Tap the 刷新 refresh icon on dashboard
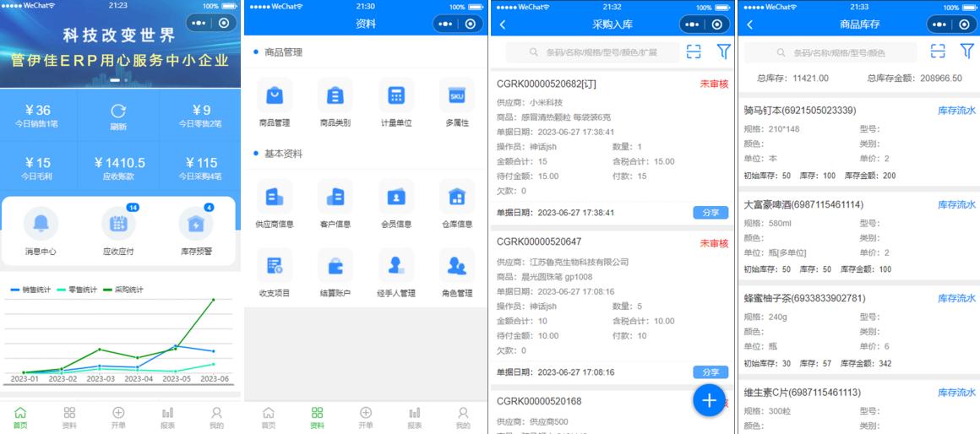The height and width of the screenshot is (434, 980). 118,111
